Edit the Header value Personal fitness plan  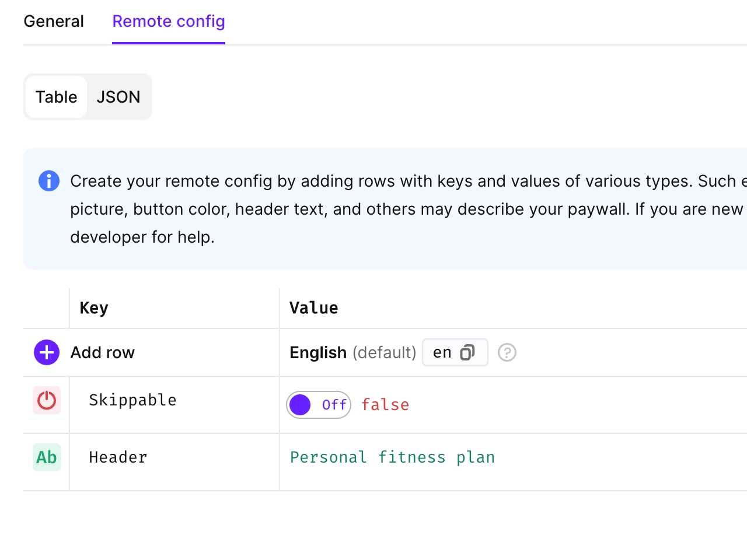click(x=392, y=457)
